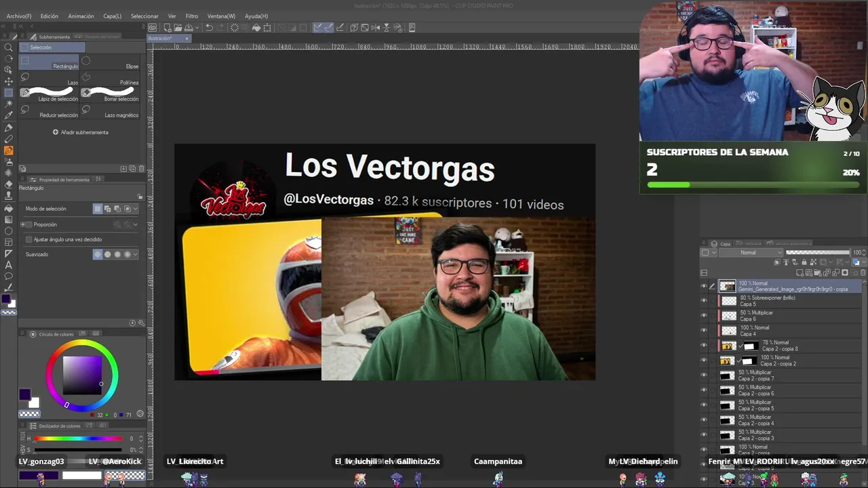Select the highlighted orange brush tool
This screenshot has width=868, height=488.
9,150
